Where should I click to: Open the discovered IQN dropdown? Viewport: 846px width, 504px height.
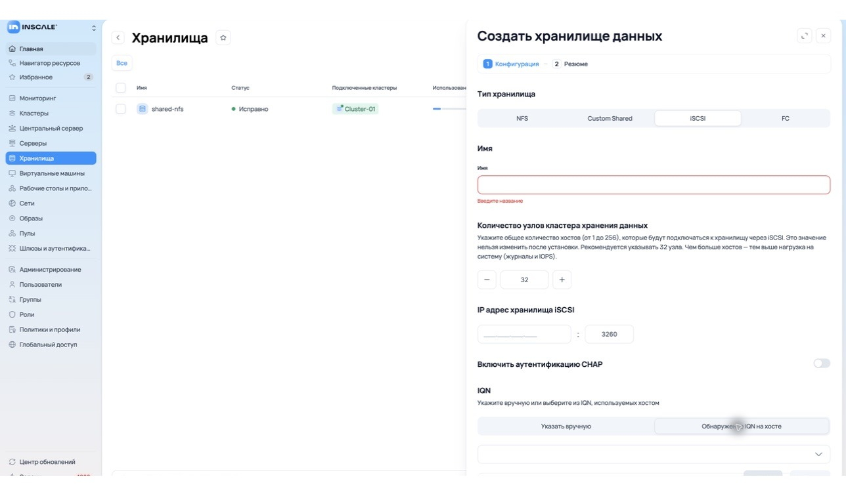(654, 454)
